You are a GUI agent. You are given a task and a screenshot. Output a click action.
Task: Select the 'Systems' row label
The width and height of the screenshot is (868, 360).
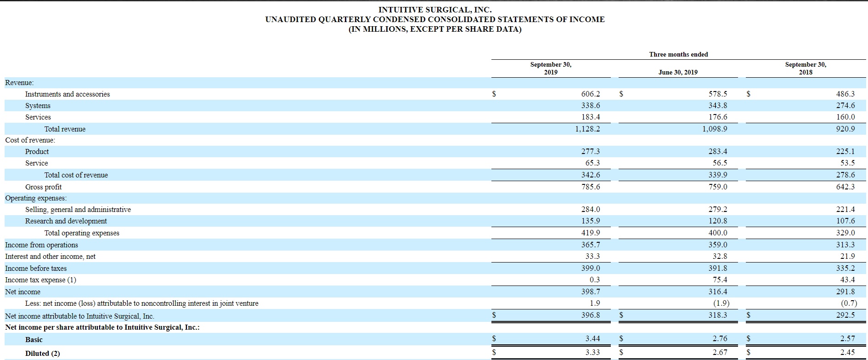coord(38,106)
